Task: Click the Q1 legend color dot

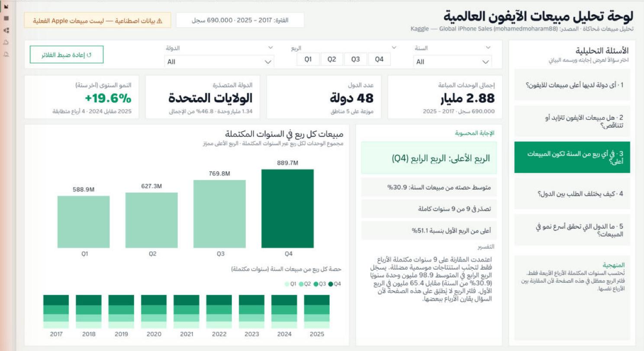Action: click(287, 284)
